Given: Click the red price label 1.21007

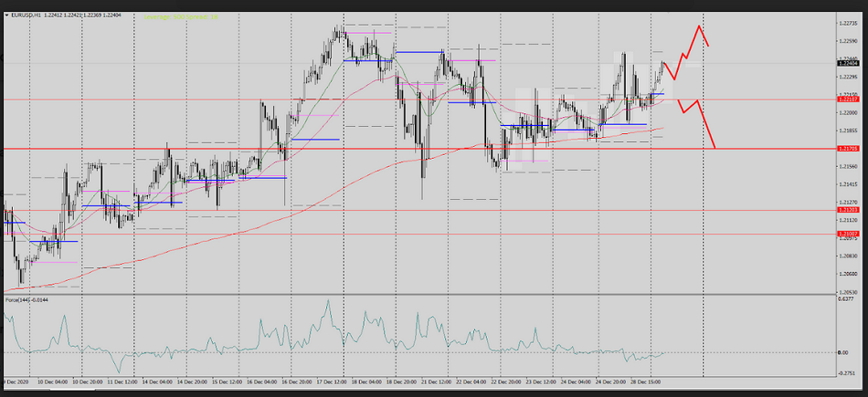Looking at the screenshot, I should tap(847, 234).
